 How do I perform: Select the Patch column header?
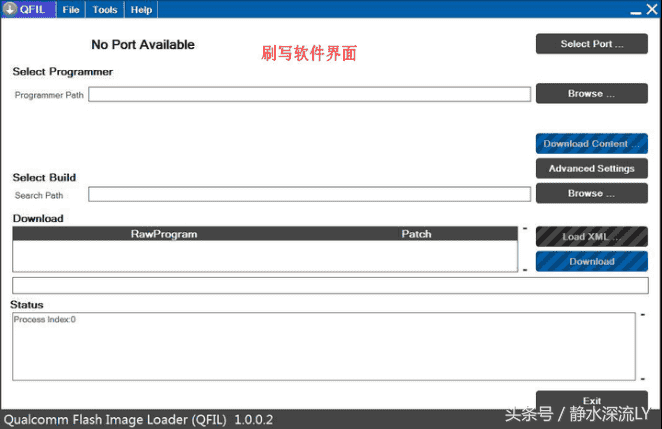(416, 234)
